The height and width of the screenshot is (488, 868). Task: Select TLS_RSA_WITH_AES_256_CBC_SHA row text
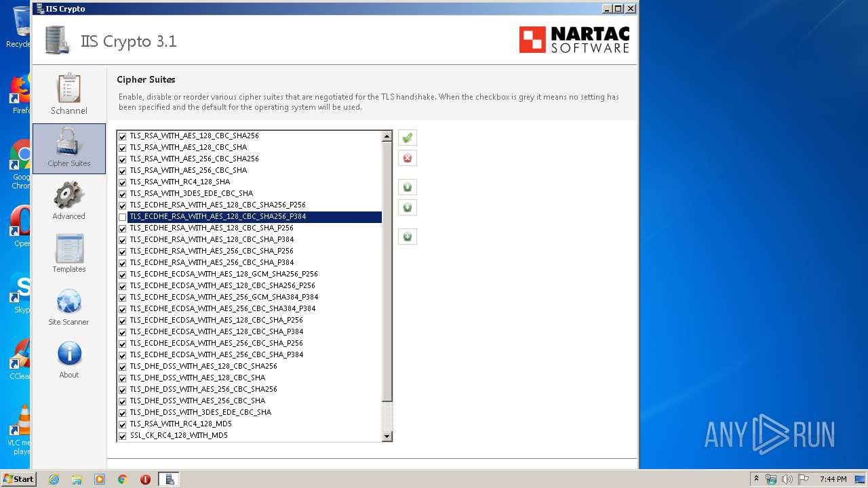(x=189, y=170)
